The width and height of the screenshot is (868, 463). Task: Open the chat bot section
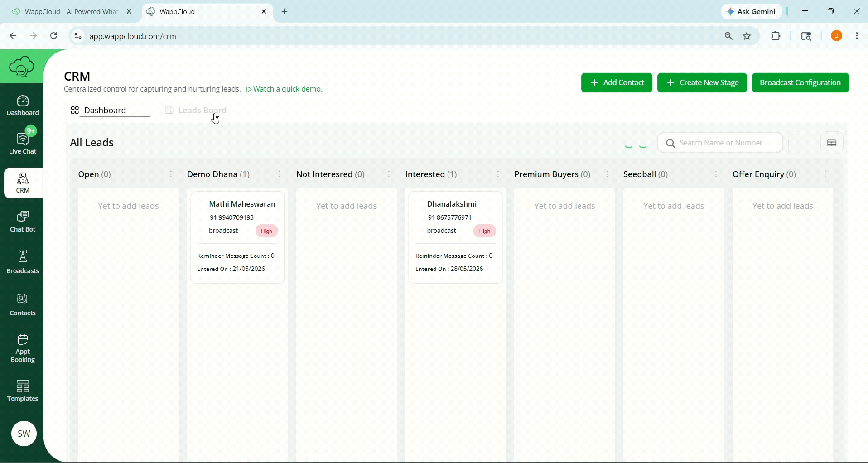pyautogui.click(x=23, y=222)
